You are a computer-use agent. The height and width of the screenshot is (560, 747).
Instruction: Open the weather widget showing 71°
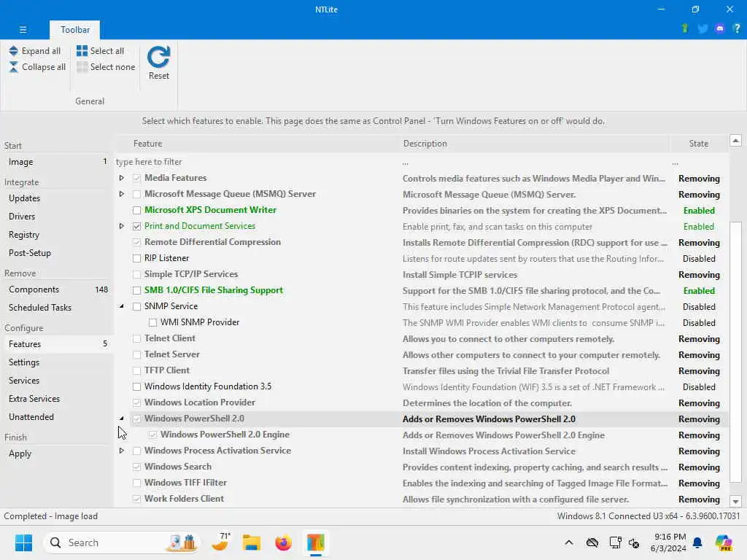point(221,542)
